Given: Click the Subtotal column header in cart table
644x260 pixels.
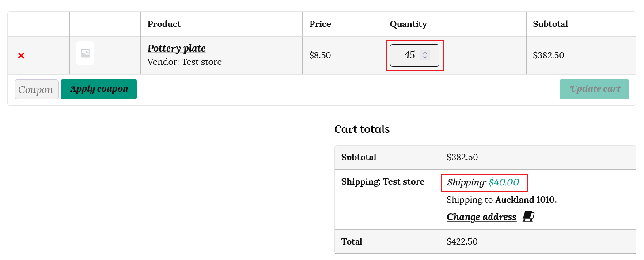Looking at the screenshot, I should pos(550,24).
